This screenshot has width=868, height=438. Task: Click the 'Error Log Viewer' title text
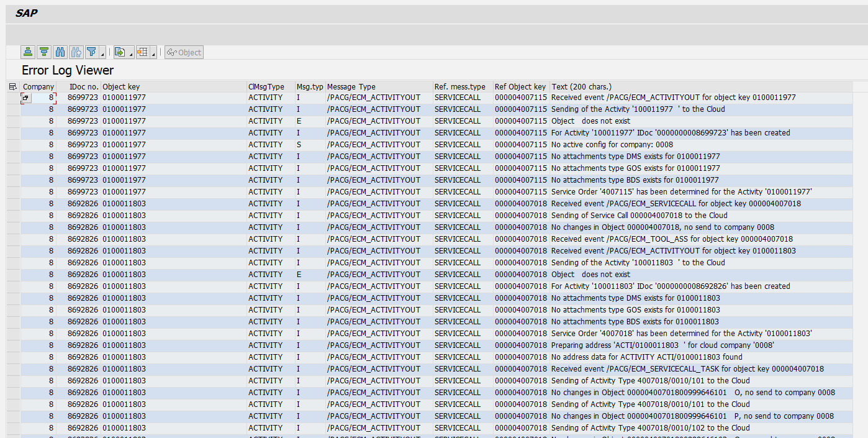67,70
